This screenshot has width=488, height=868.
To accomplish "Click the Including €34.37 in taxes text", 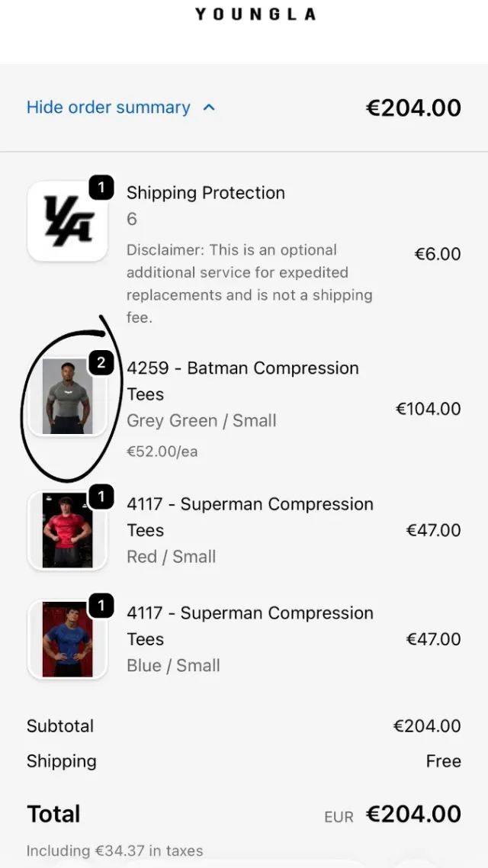I will pos(114,850).
